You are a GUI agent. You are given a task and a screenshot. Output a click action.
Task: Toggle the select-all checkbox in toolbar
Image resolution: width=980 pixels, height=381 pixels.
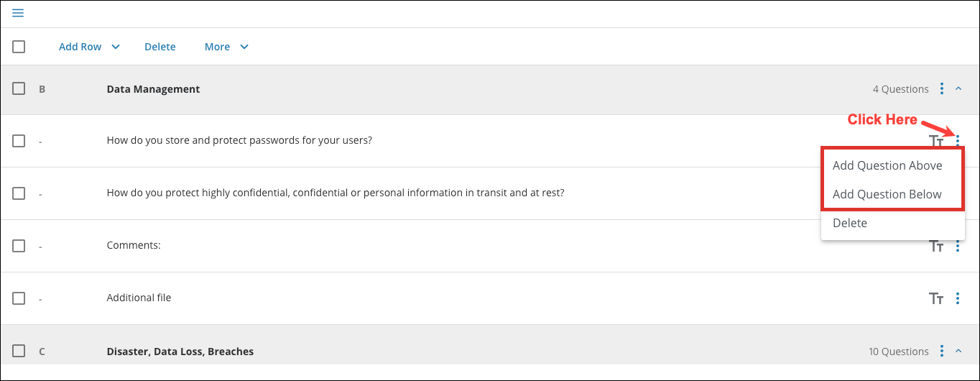coord(19,47)
